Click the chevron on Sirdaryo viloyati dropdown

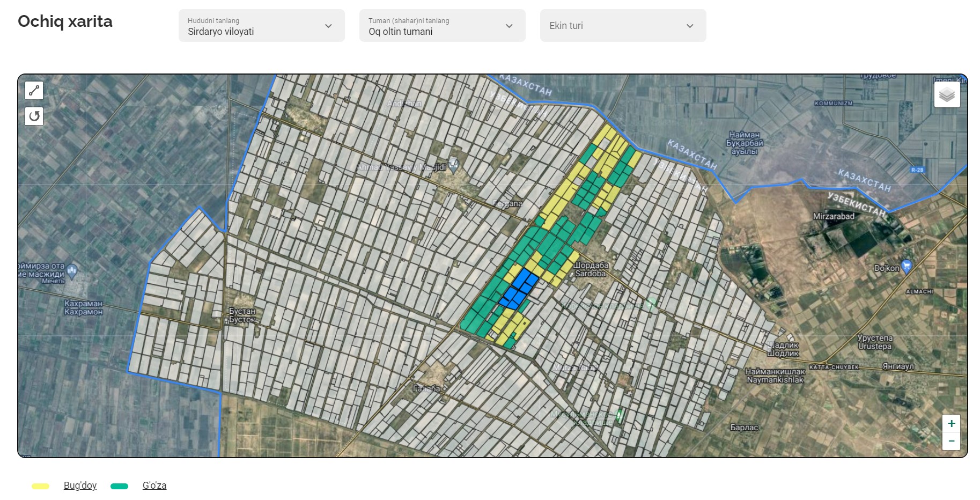click(328, 26)
